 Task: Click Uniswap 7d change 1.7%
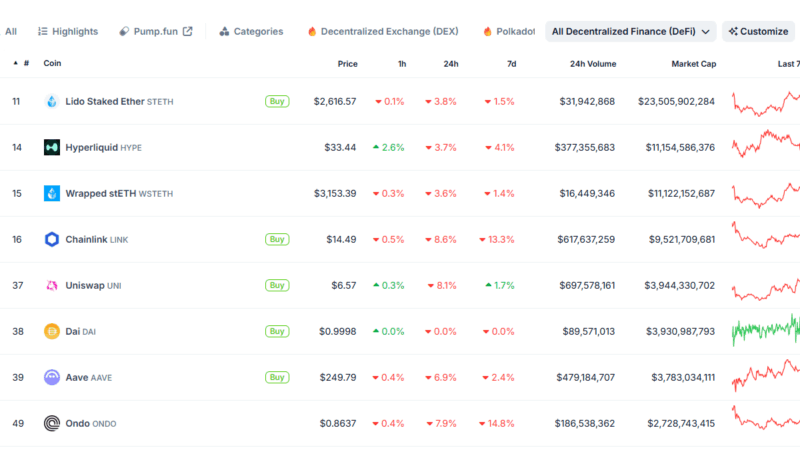(x=500, y=285)
